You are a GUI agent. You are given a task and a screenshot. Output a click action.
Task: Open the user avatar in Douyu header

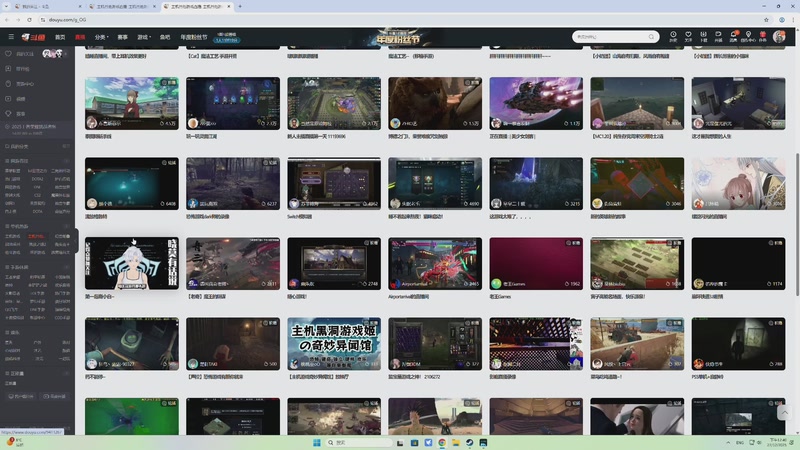click(779, 36)
